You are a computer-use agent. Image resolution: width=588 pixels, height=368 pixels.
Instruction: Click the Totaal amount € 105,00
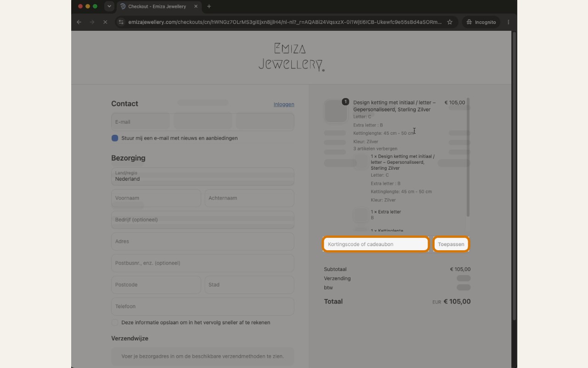457,302
